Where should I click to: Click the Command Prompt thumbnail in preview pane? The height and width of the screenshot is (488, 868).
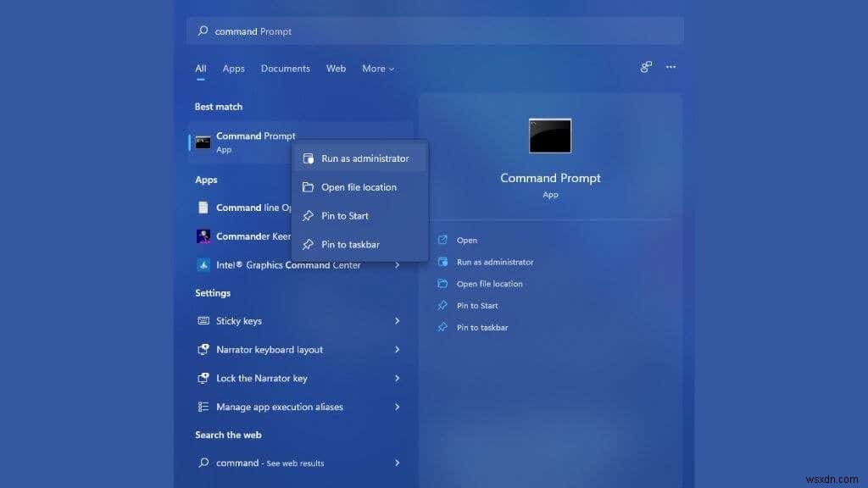[549, 135]
